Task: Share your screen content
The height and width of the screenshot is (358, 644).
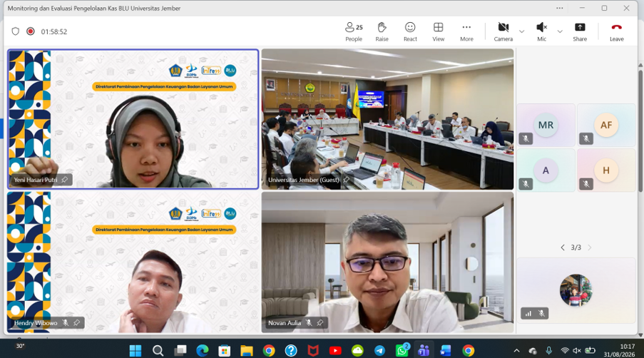Action: coord(580,31)
